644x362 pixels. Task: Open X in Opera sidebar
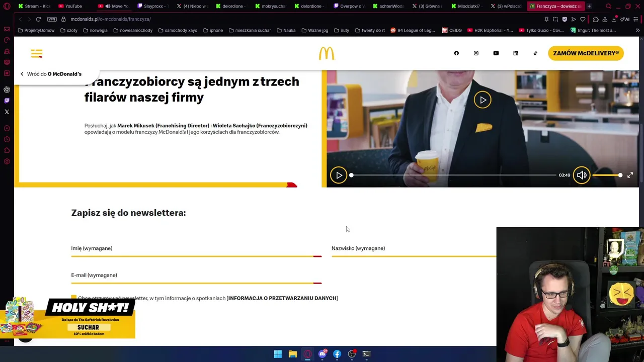tap(7, 112)
